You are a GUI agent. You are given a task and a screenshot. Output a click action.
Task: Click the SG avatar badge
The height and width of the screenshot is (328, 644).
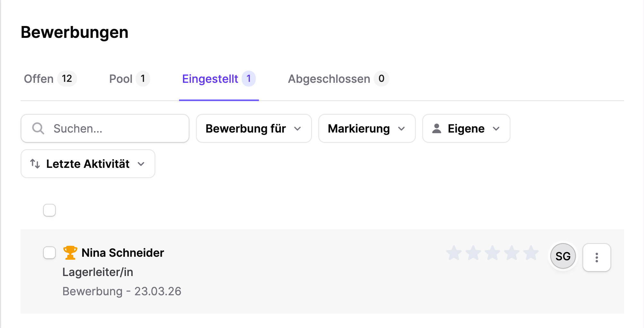[563, 256]
